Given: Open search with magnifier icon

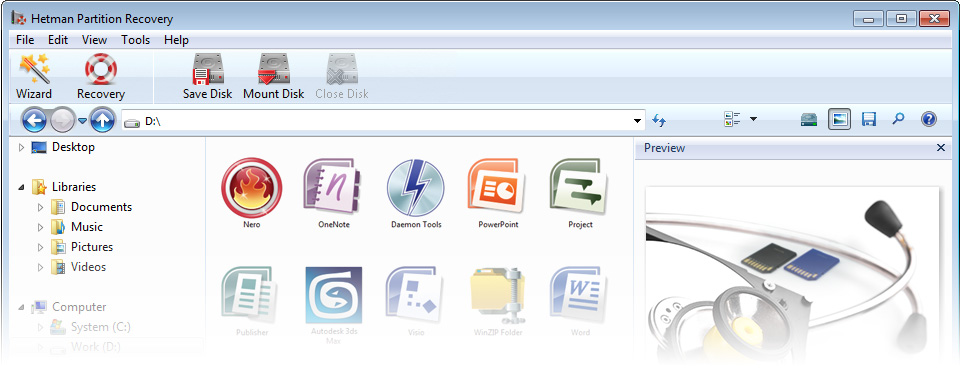Looking at the screenshot, I should (x=898, y=119).
